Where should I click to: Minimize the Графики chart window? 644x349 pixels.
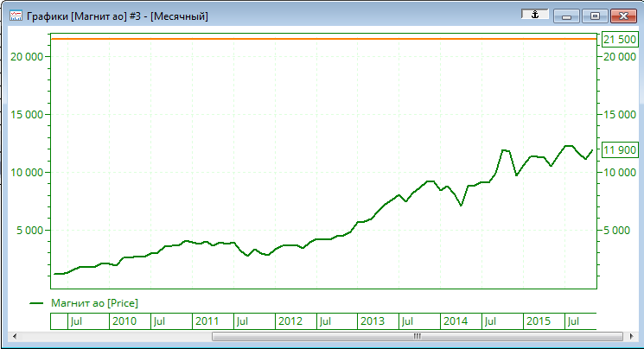point(566,16)
